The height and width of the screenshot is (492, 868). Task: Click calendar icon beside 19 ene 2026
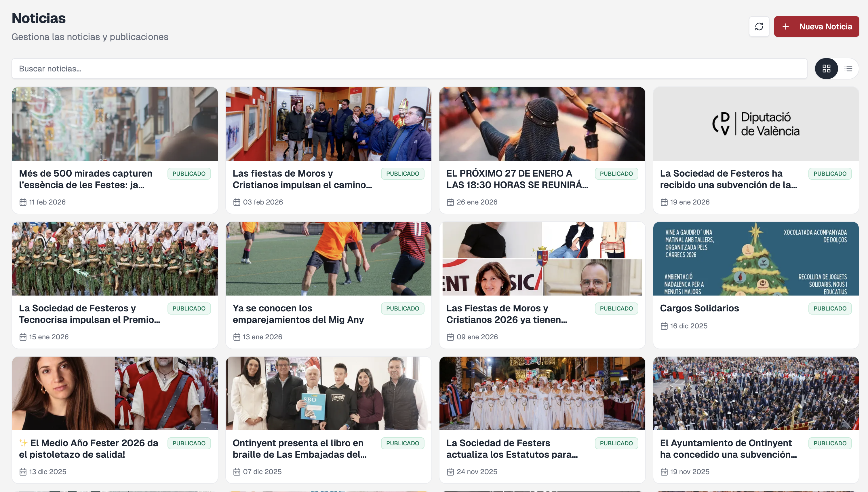(664, 202)
